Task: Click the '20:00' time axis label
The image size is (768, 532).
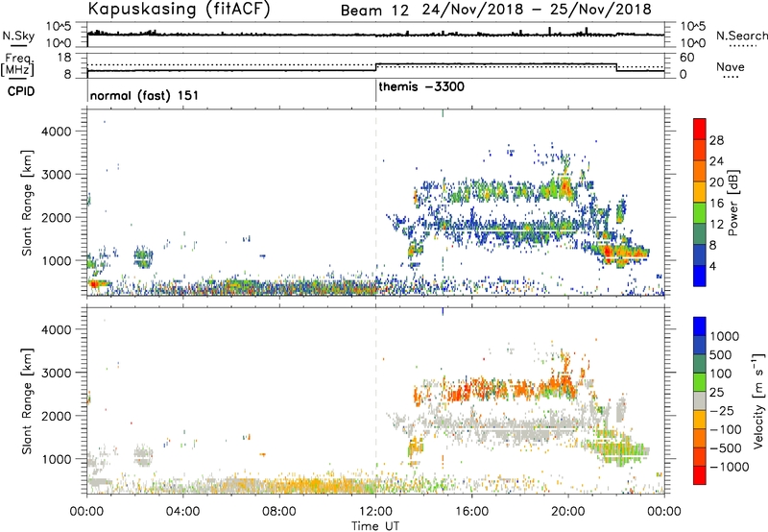Action: pyautogui.click(x=568, y=512)
